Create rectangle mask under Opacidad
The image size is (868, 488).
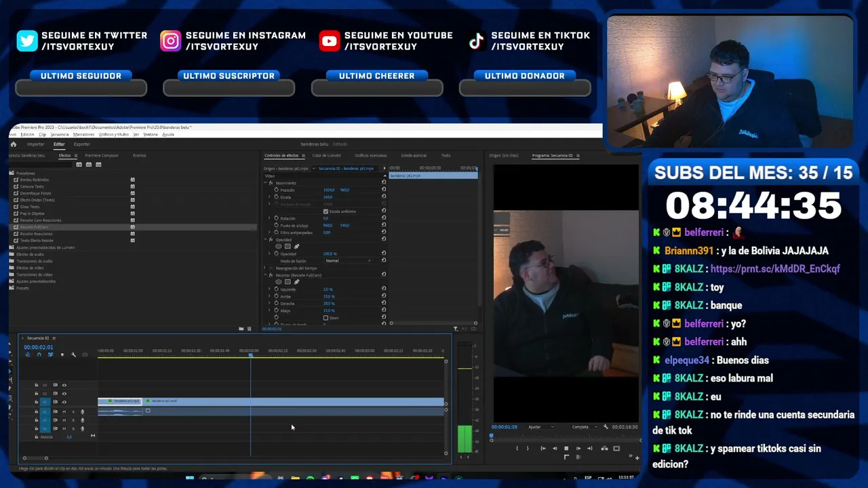click(287, 247)
